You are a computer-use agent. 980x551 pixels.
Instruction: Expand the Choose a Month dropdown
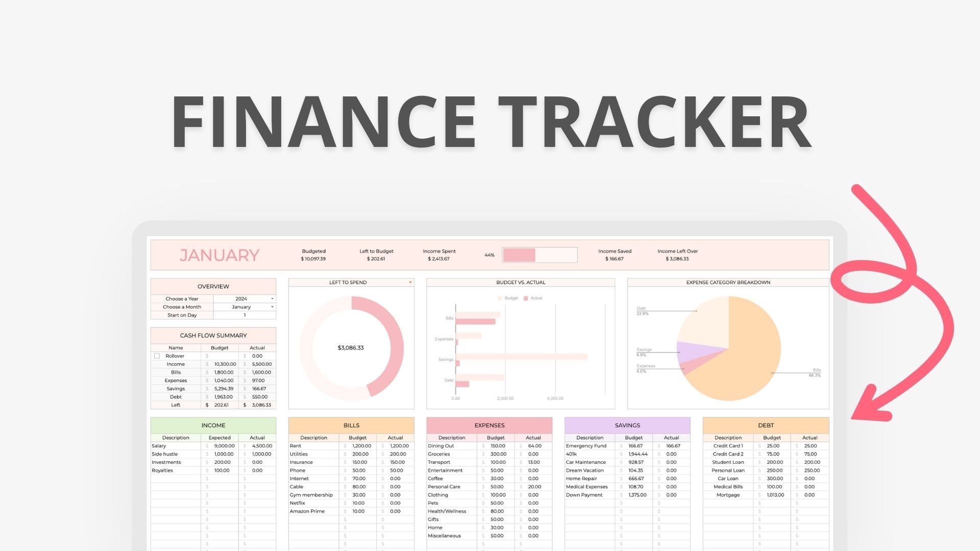point(273,306)
